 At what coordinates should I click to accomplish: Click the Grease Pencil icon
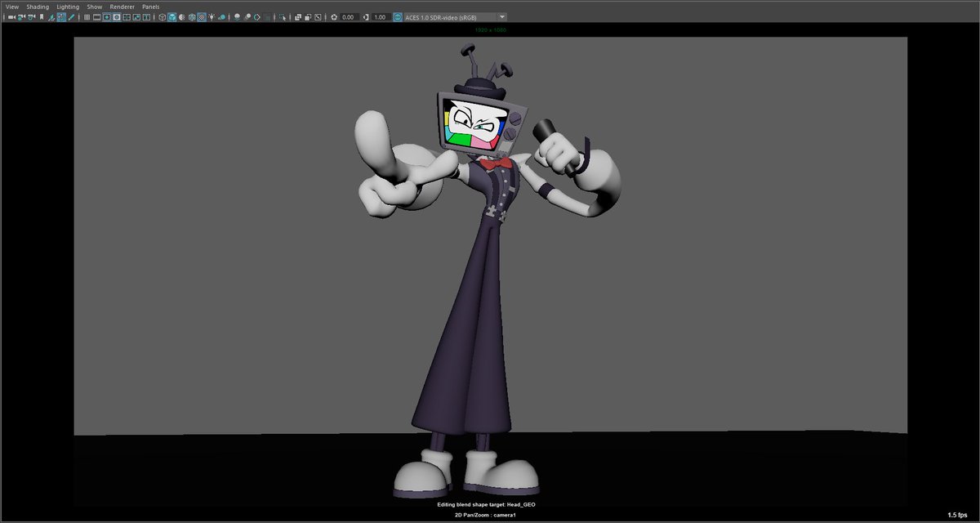click(72, 17)
